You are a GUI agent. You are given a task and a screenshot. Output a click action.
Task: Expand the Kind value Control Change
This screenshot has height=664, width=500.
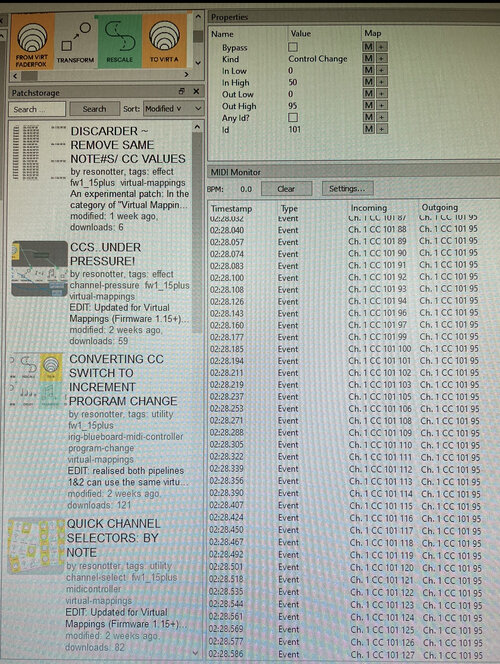pos(318,59)
